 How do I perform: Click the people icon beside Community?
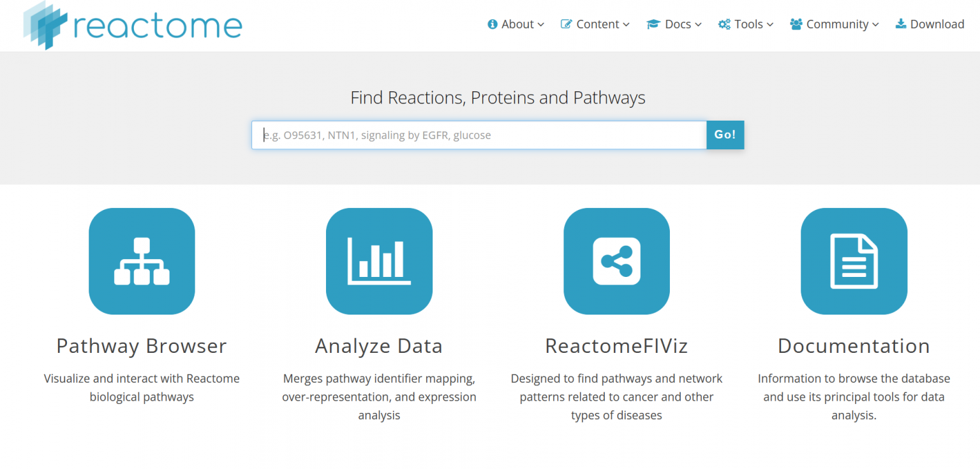[796, 24]
